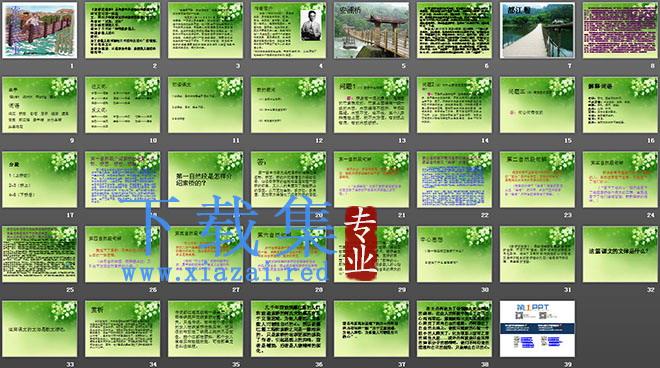Click slide 34 titled 赏析
660x368 pixels.
pos(122,329)
